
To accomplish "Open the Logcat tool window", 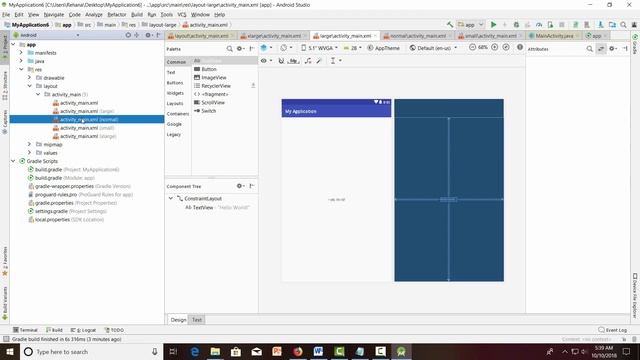I will tap(83, 330).
